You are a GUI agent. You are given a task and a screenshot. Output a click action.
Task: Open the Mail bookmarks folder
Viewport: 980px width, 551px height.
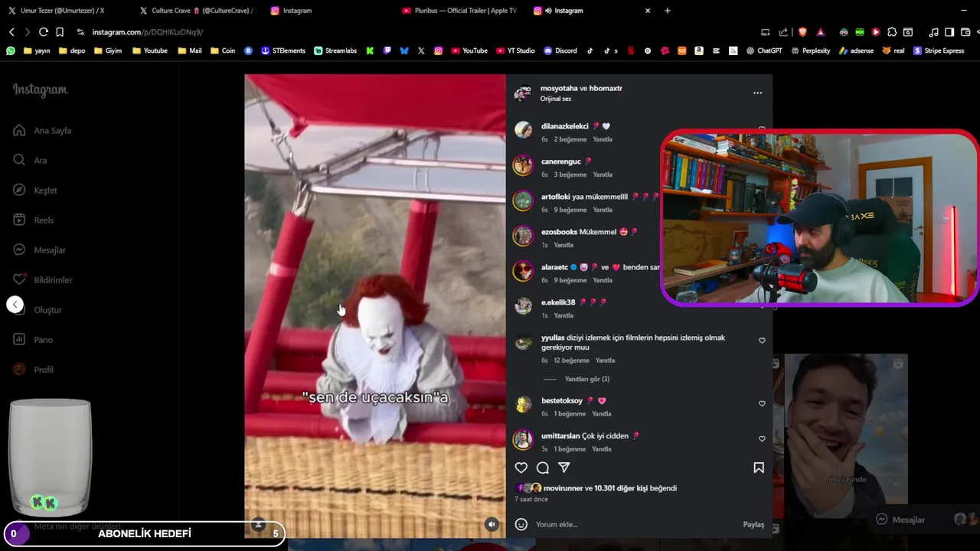(x=189, y=51)
